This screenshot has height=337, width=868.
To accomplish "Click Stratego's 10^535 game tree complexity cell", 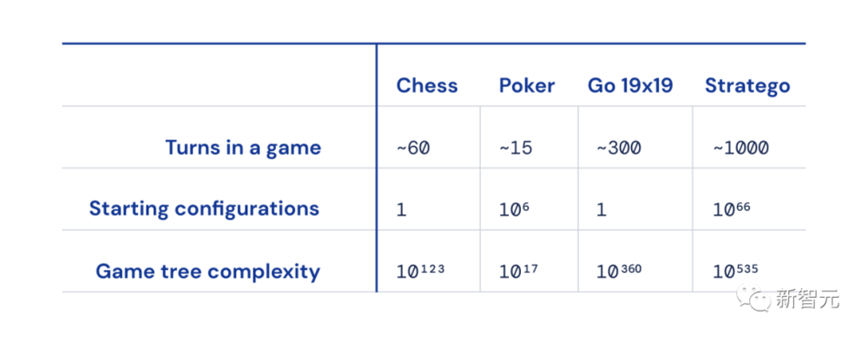I will coord(735,272).
